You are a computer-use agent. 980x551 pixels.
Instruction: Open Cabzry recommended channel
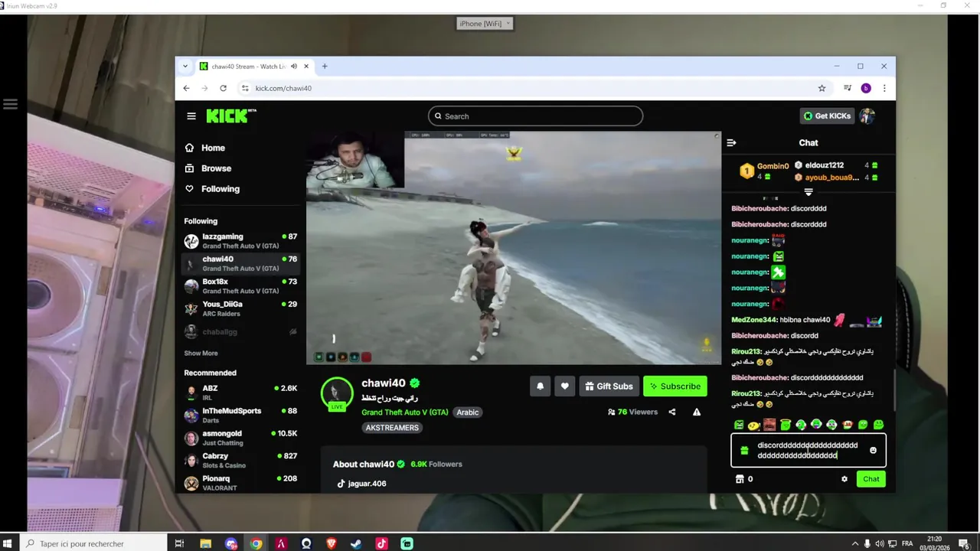click(240, 460)
